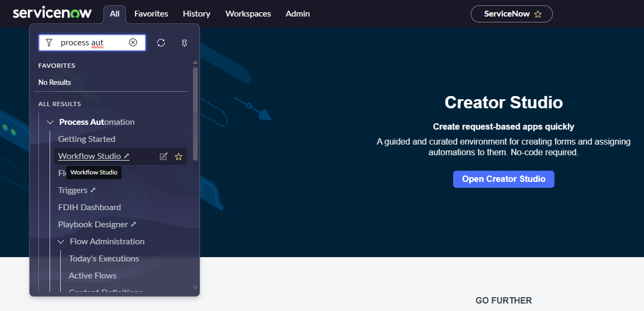Toggle the ServiceNow instance favorite star
Screen dimensions: 644x311
click(538, 14)
